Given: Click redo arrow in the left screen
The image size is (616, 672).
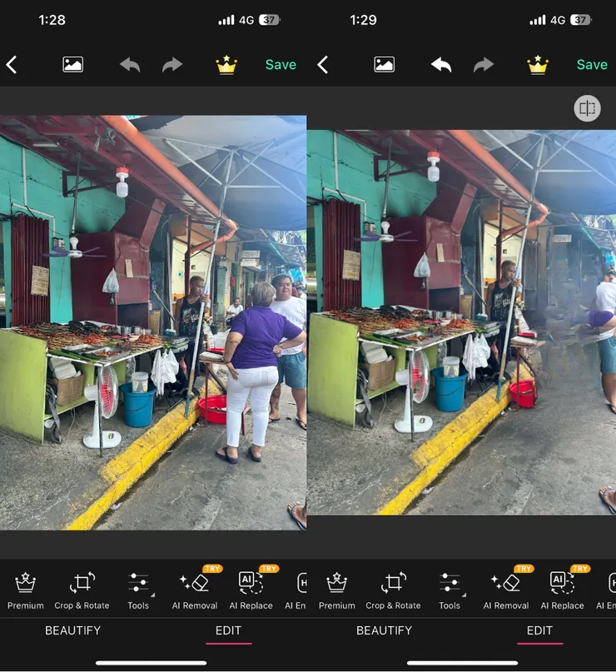Looking at the screenshot, I should click(172, 65).
